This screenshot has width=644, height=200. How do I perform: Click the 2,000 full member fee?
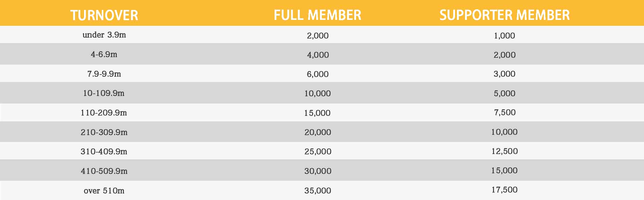(318, 36)
